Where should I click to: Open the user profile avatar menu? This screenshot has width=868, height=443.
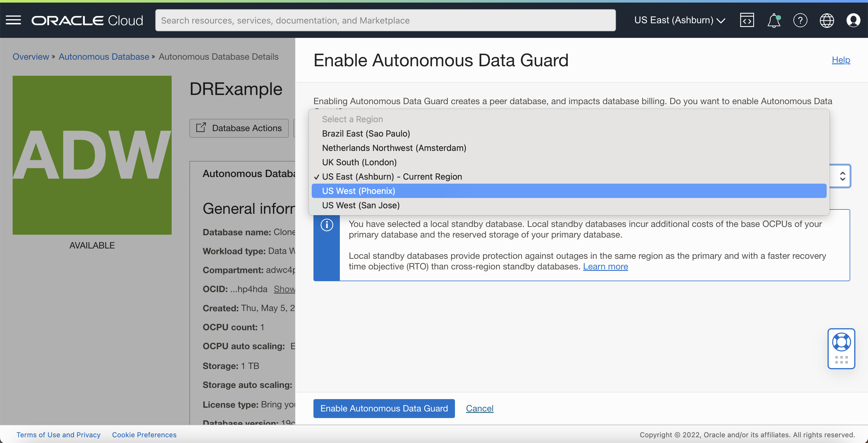853,20
